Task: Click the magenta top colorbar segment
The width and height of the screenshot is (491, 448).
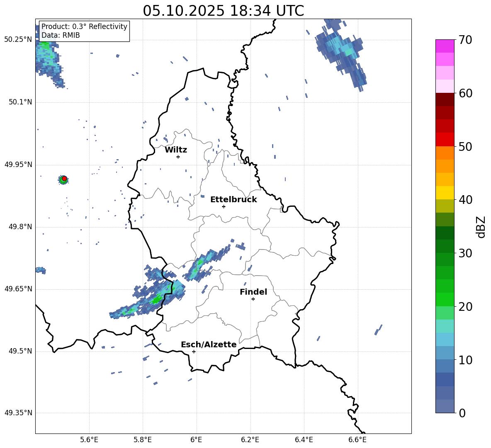Action: 445,46
